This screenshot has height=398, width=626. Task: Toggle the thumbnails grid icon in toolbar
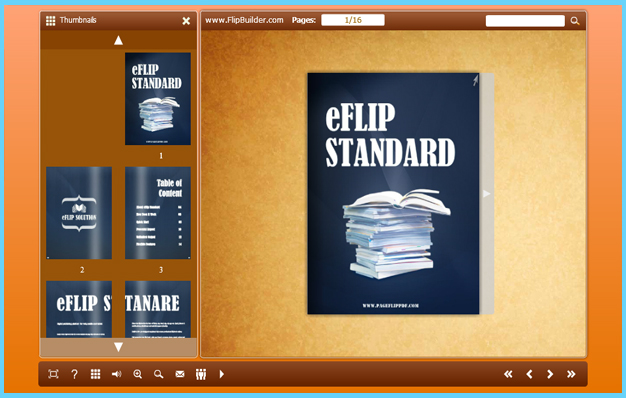click(95, 374)
